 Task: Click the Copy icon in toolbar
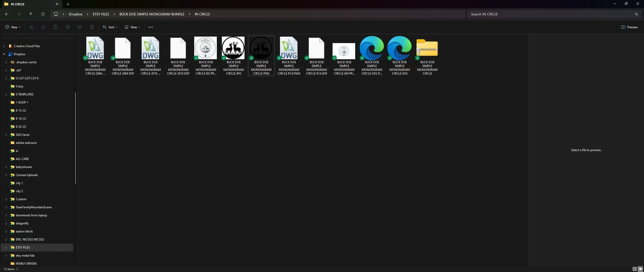pyautogui.click(x=44, y=27)
